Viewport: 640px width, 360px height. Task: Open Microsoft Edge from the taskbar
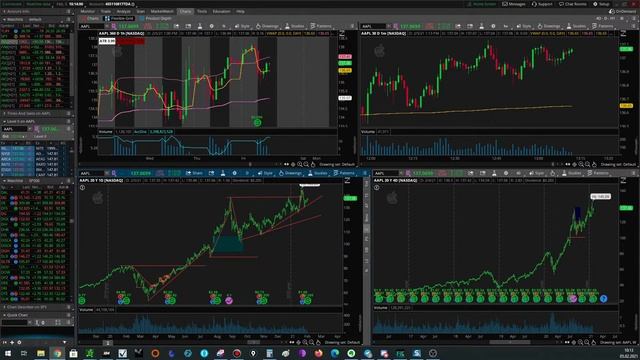(335, 353)
